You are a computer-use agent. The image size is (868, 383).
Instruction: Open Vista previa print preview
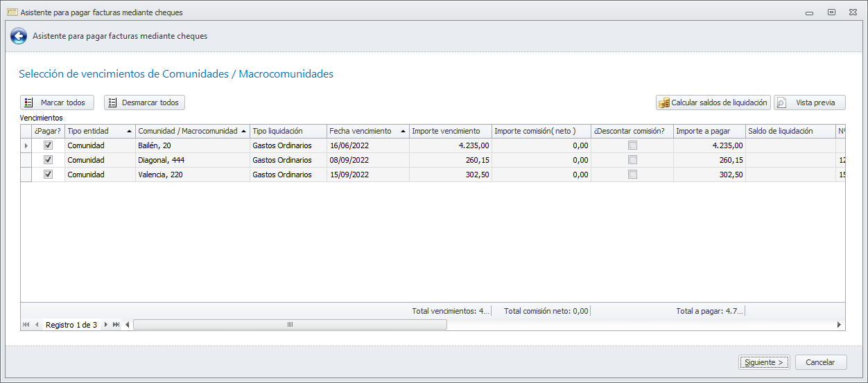[x=809, y=103]
